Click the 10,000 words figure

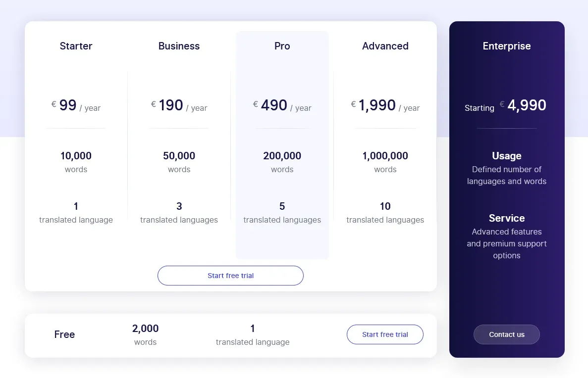click(76, 156)
